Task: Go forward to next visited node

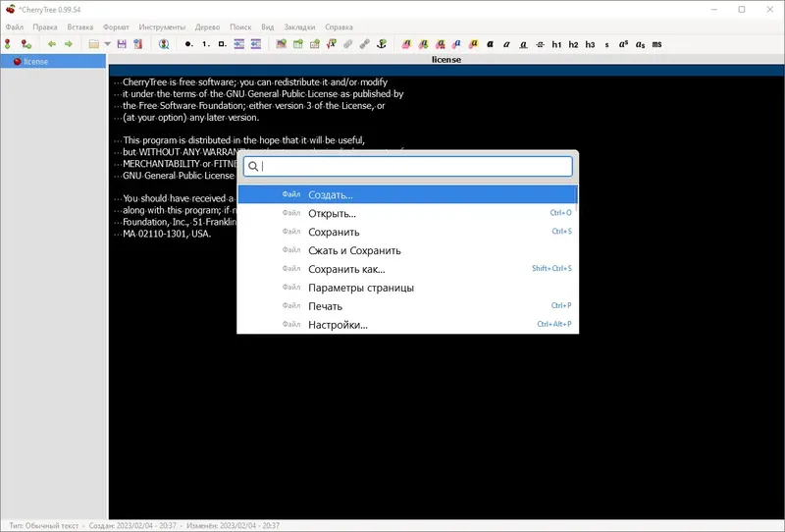Action: (x=69, y=44)
